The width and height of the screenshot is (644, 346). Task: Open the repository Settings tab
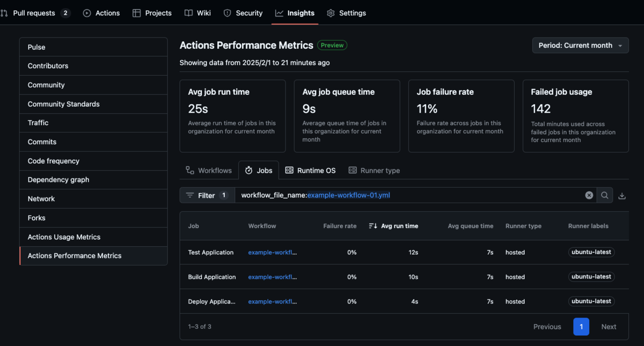click(346, 13)
